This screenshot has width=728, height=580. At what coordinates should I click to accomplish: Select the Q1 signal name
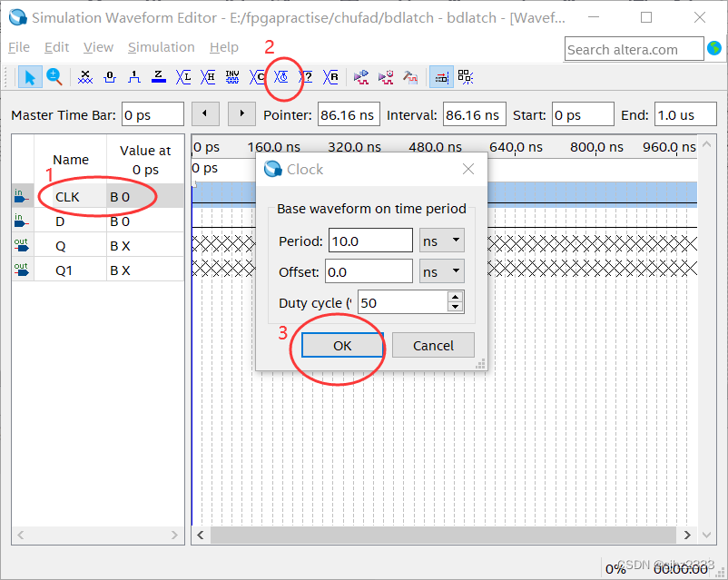[x=64, y=270]
